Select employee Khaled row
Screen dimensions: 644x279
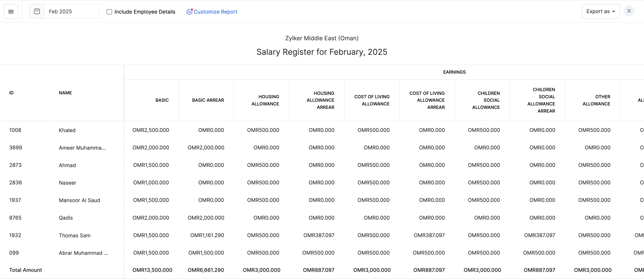click(67, 130)
